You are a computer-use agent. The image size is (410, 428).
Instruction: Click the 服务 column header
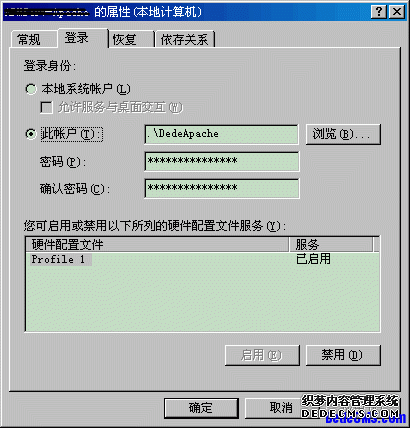pyautogui.click(x=331, y=245)
